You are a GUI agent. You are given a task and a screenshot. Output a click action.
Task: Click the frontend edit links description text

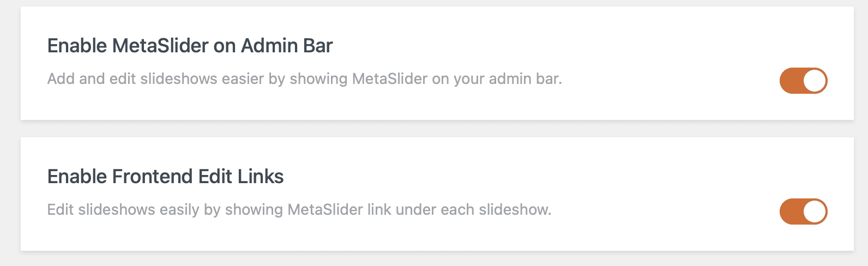click(299, 210)
